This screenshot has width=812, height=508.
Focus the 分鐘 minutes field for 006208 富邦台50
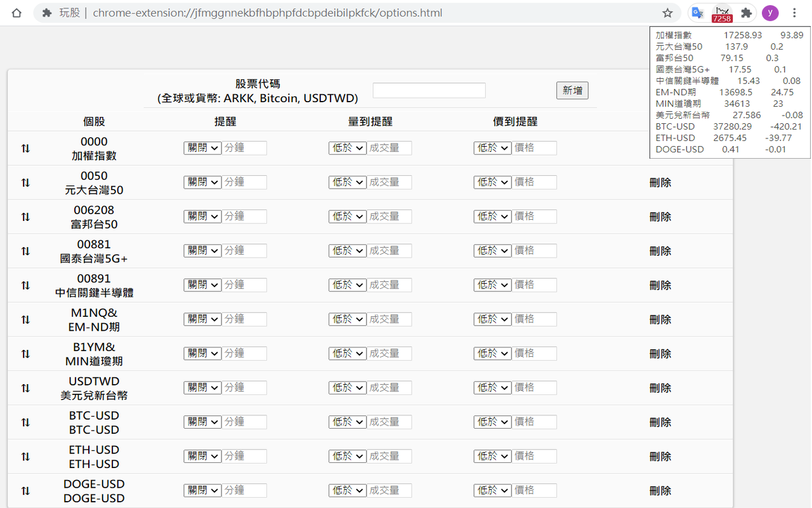coord(244,217)
